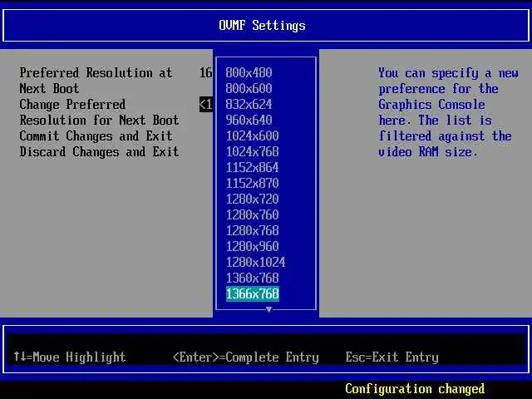Screen dimensions: 532x399
Task: Pick the 832x624 resolution entry
Action: (x=249, y=104)
